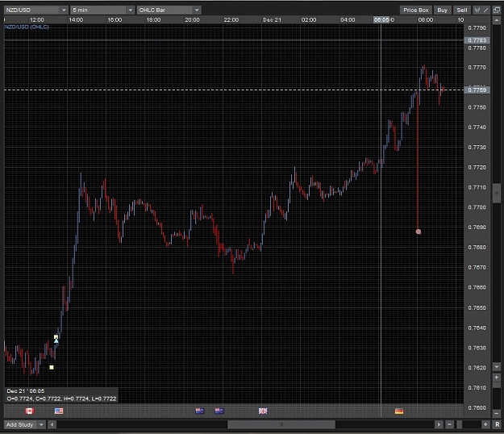Select the pitchfork drawing tool icon

click(x=477, y=10)
